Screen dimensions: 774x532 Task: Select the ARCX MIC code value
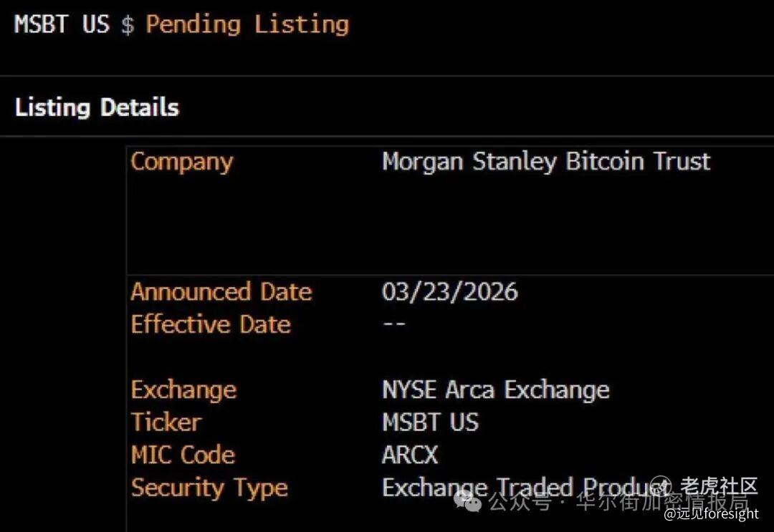(410, 455)
